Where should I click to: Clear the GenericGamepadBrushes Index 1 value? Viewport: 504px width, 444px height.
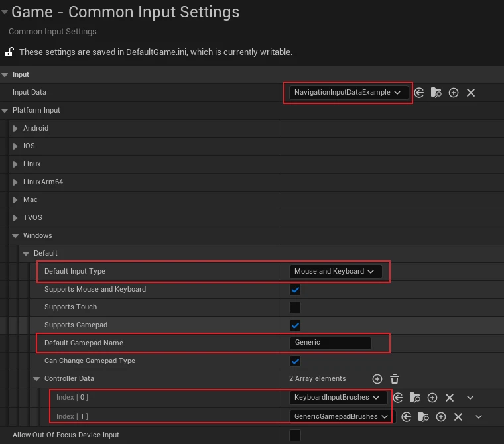click(x=458, y=417)
